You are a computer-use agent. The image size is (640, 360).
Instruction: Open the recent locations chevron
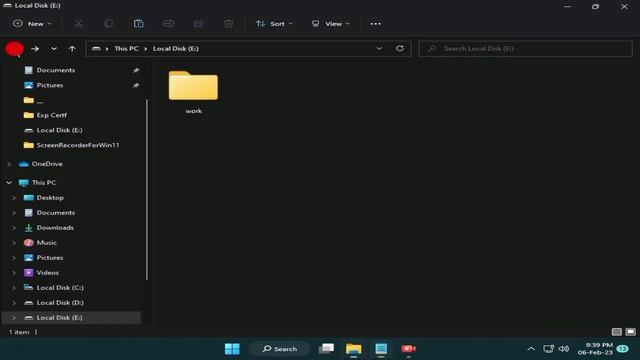[53, 49]
